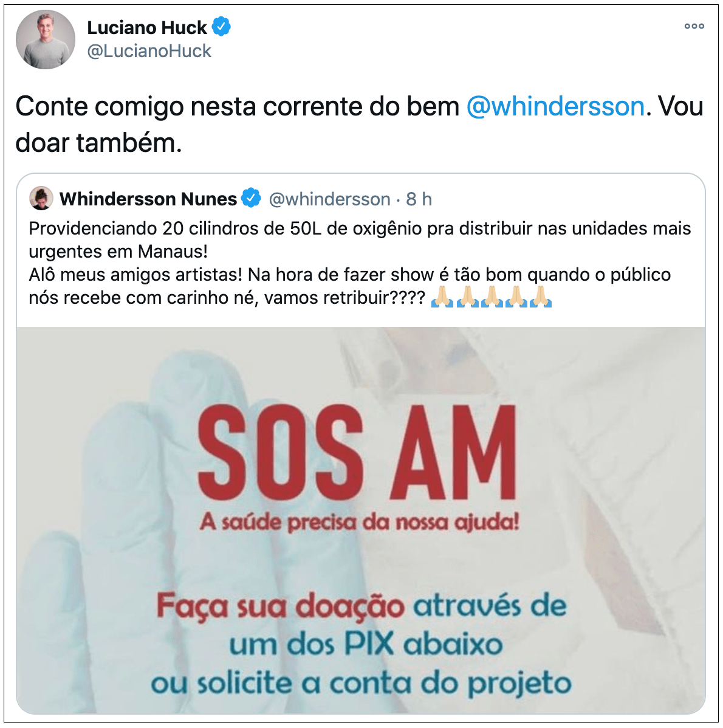Screen dimensions: 723x728
Task: Click the middle praying hands emoji
Action: point(492,297)
